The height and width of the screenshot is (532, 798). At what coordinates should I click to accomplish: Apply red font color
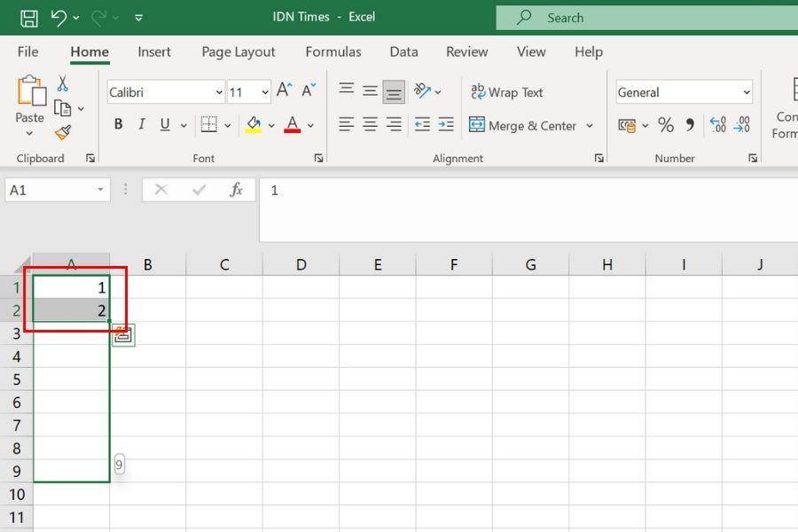point(292,124)
